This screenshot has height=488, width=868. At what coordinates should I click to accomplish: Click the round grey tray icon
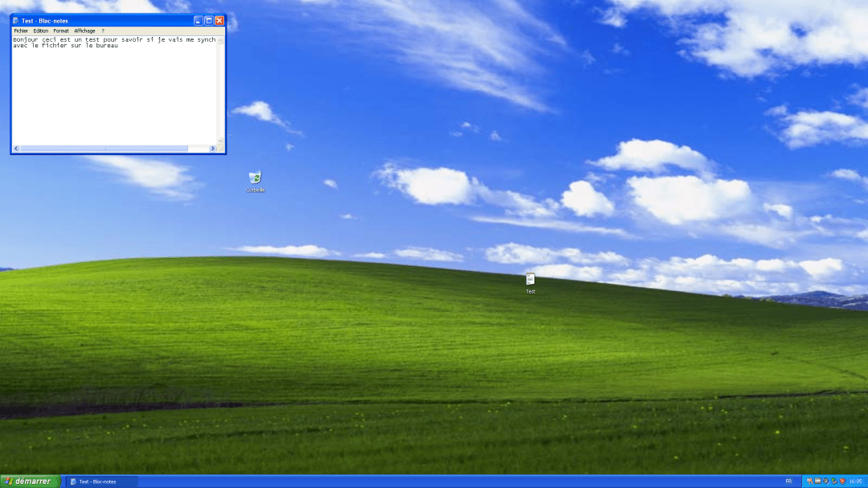click(x=825, y=481)
